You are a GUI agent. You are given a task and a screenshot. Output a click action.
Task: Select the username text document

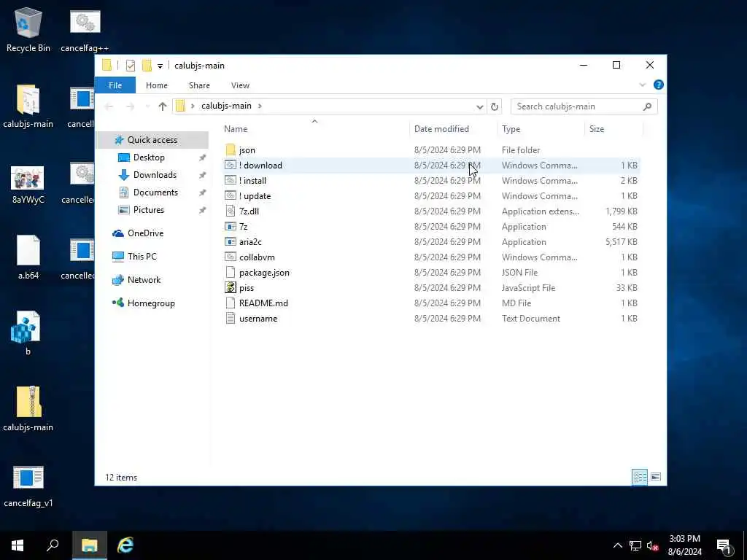tap(431, 319)
